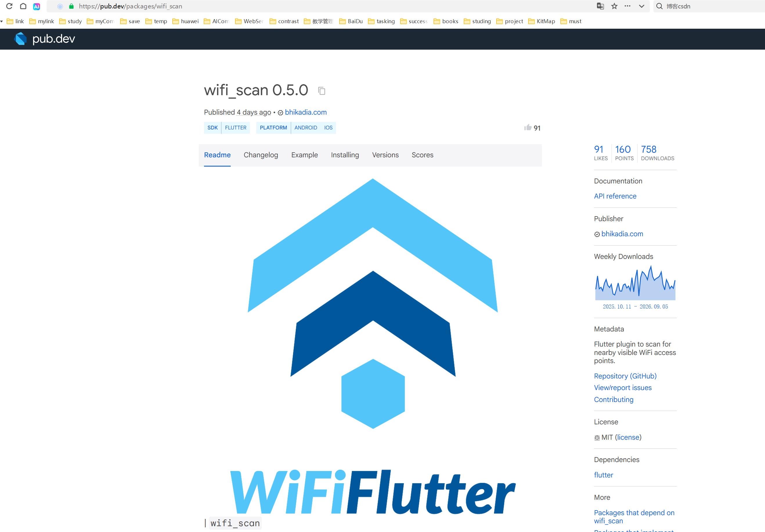
Task: Open the BaiDu bookmark folder
Action: coord(351,21)
